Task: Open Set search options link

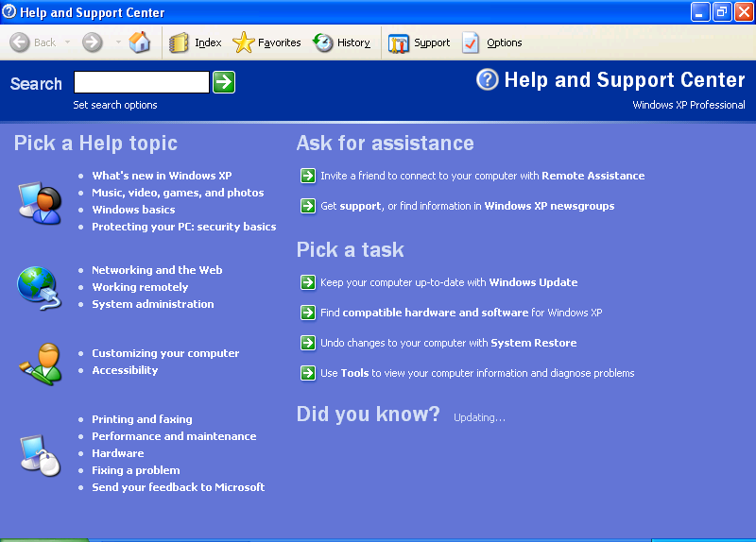Action: click(115, 105)
